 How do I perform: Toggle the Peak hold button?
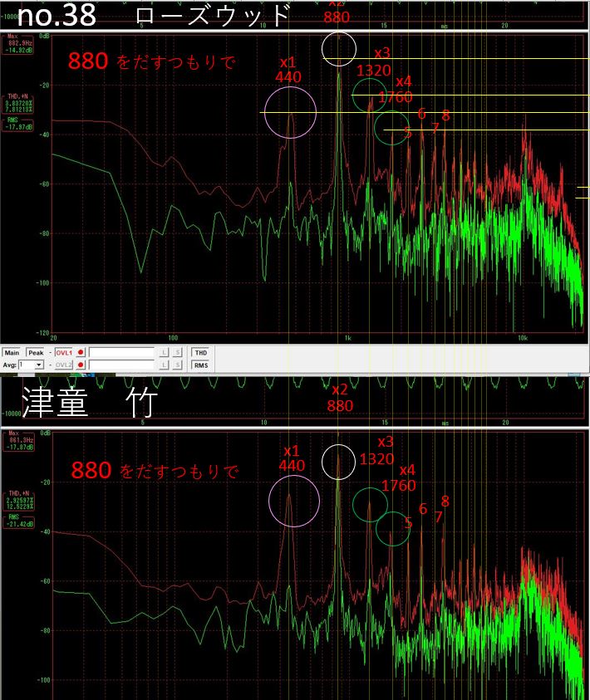coord(36,352)
